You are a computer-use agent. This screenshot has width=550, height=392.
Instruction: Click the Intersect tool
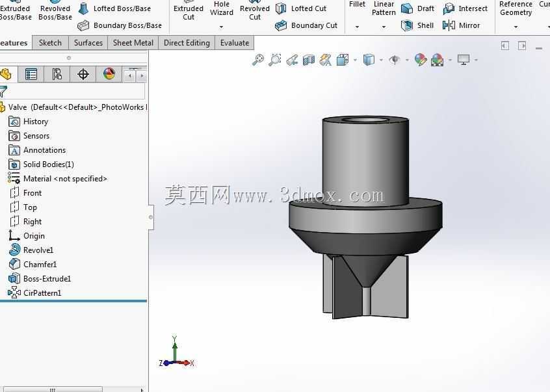465,8
